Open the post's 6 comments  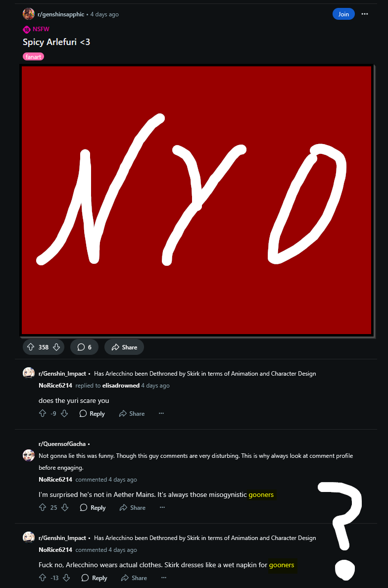coord(84,347)
